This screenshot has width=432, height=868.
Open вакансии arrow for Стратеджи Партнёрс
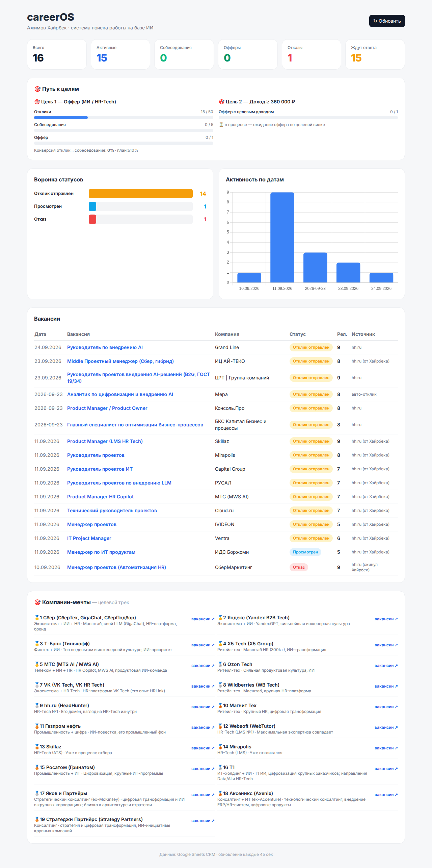(202, 821)
